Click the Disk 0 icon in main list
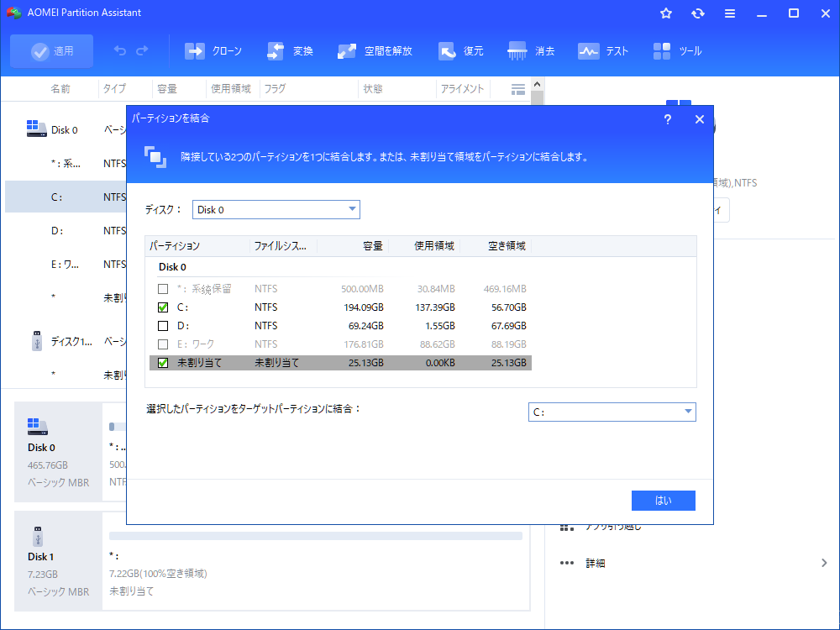840x630 pixels. click(x=36, y=129)
